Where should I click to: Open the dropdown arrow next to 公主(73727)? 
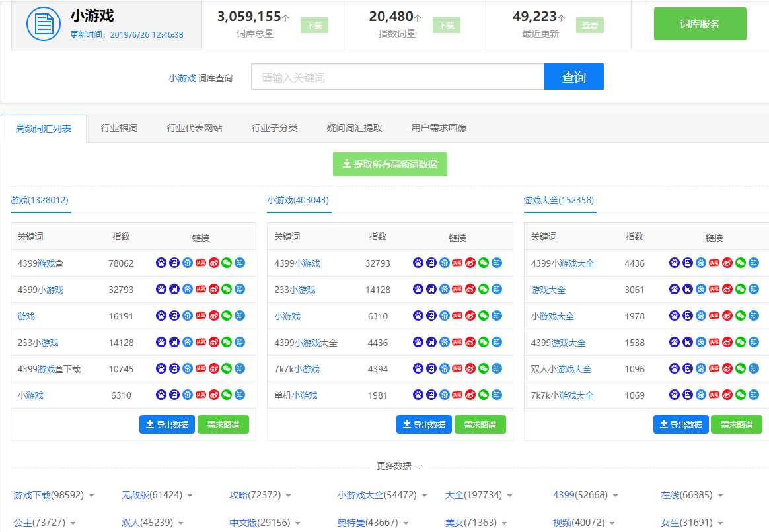73,523
